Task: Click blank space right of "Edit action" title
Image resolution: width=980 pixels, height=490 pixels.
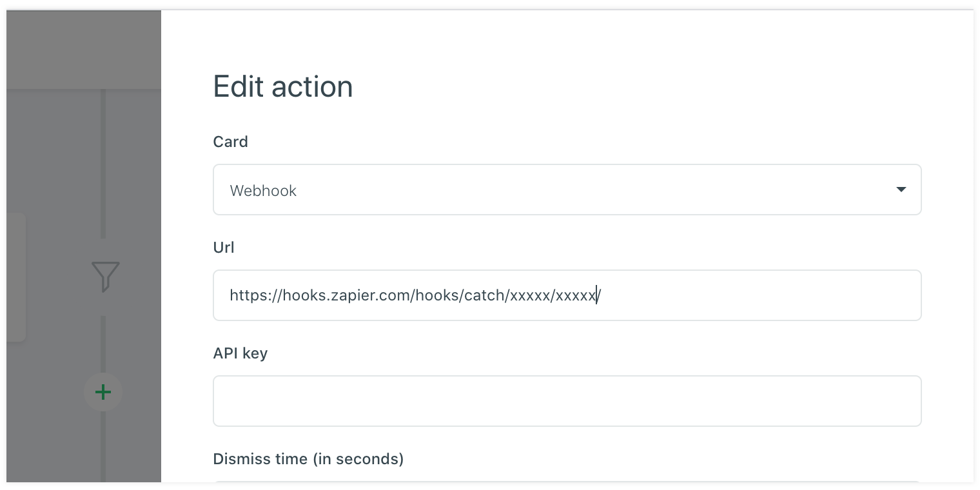Action: [x=645, y=86]
